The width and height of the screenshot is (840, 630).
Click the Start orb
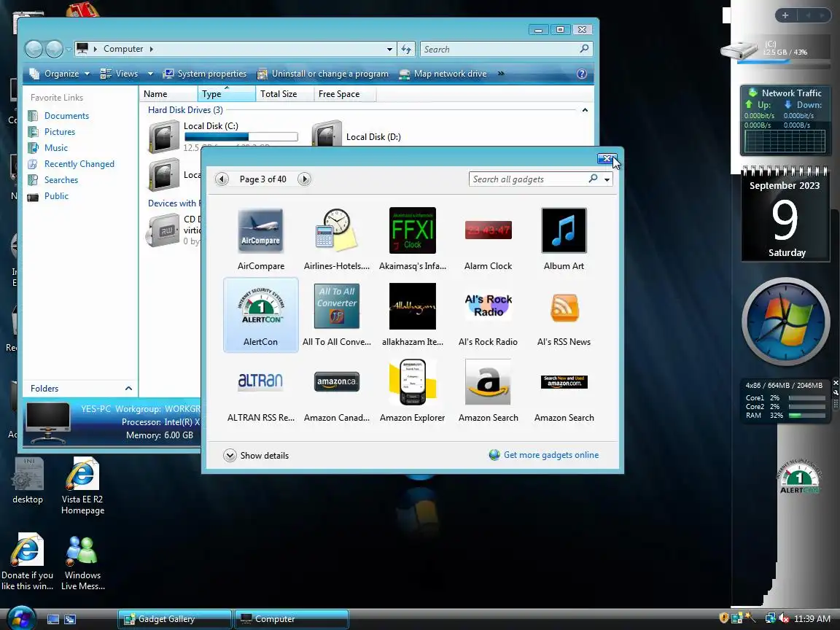pyautogui.click(x=22, y=618)
